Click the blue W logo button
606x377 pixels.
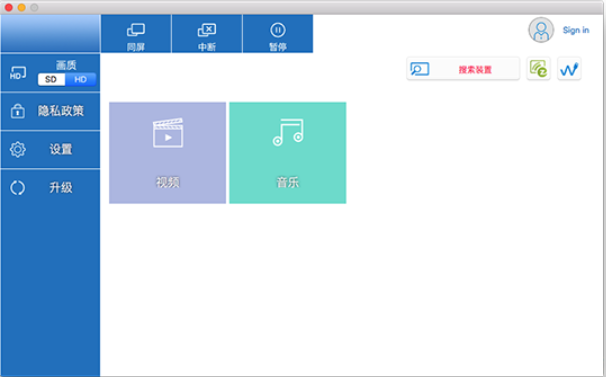pyautogui.click(x=569, y=69)
